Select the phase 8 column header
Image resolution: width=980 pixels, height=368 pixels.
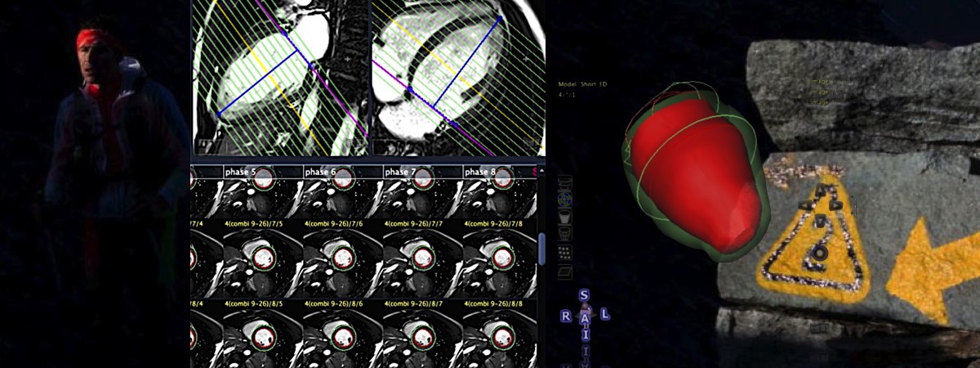click(480, 173)
